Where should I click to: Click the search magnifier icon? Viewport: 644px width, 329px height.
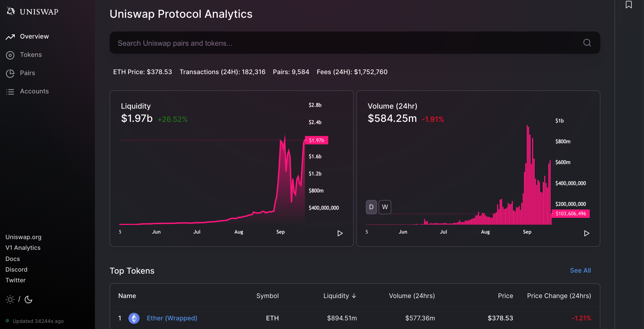tap(587, 43)
